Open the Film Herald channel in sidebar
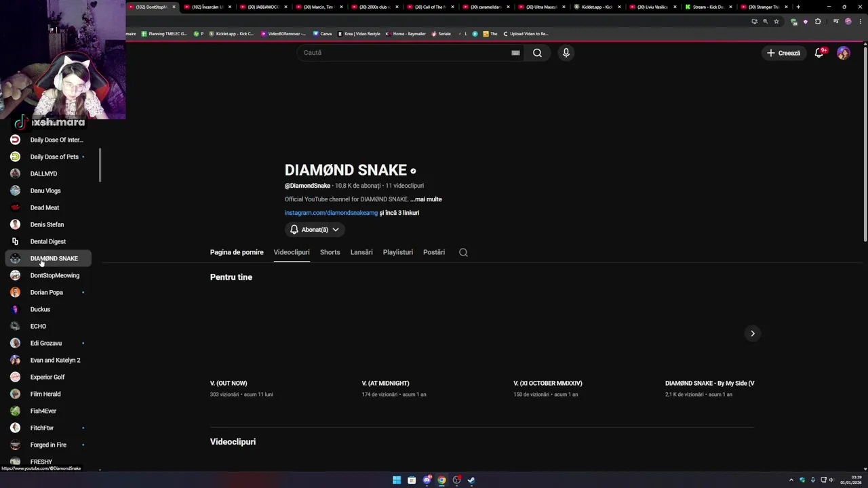This screenshot has height=488, width=868. point(47,394)
